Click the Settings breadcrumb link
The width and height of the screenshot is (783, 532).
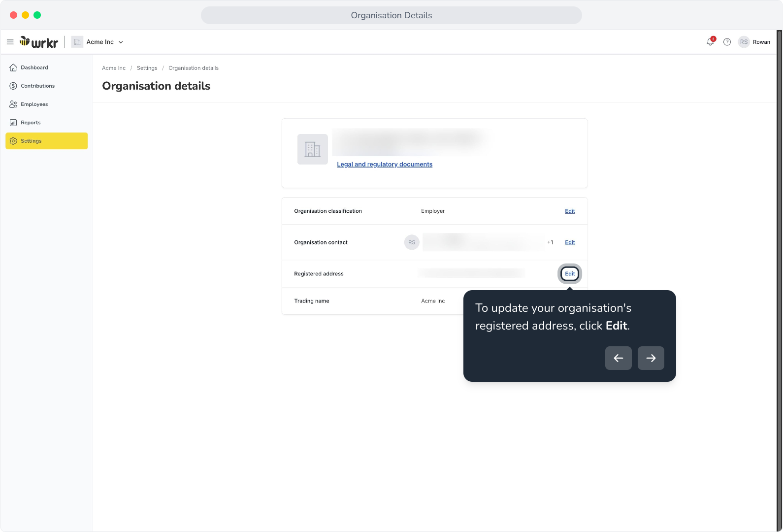pyautogui.click(x=147, y=68)
